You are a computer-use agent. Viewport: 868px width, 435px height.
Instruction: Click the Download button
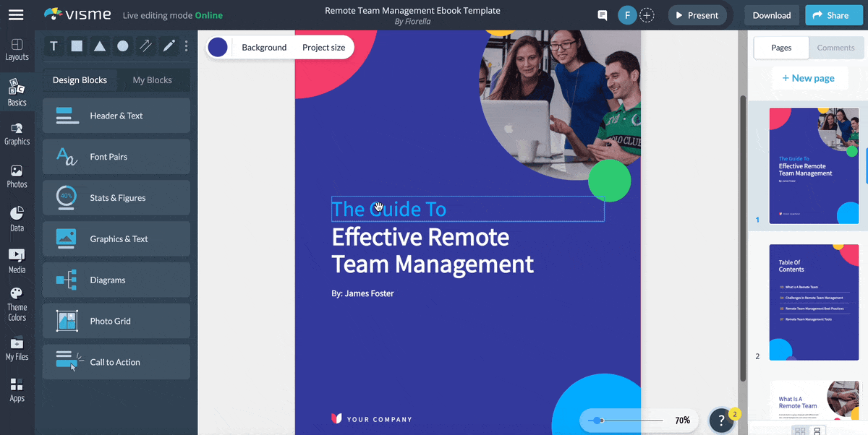pos(771,15)
